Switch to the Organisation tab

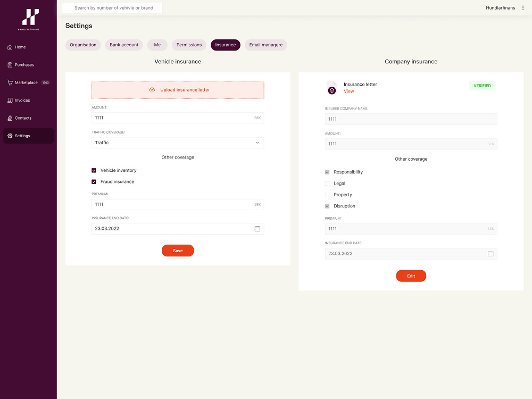click(83, 45)
